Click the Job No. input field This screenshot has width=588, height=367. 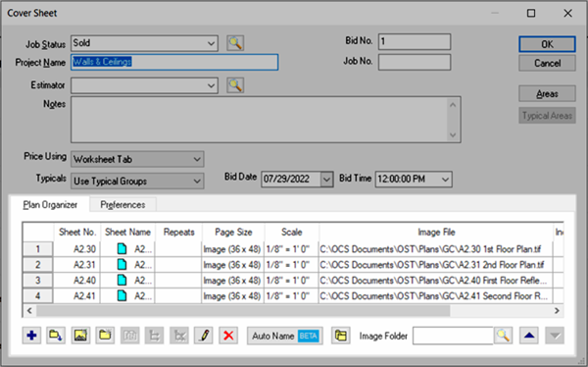click(x=415, y=63)
